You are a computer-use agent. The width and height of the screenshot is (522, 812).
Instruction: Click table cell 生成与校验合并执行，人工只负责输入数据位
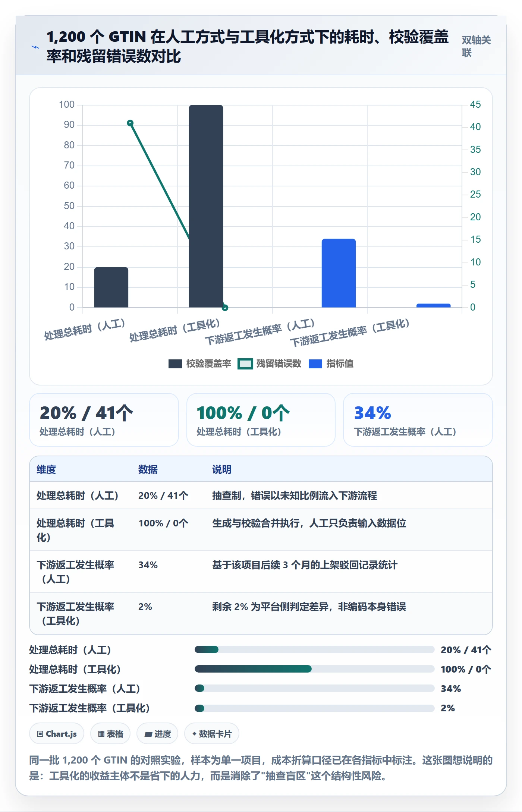[x=309, y=523]
